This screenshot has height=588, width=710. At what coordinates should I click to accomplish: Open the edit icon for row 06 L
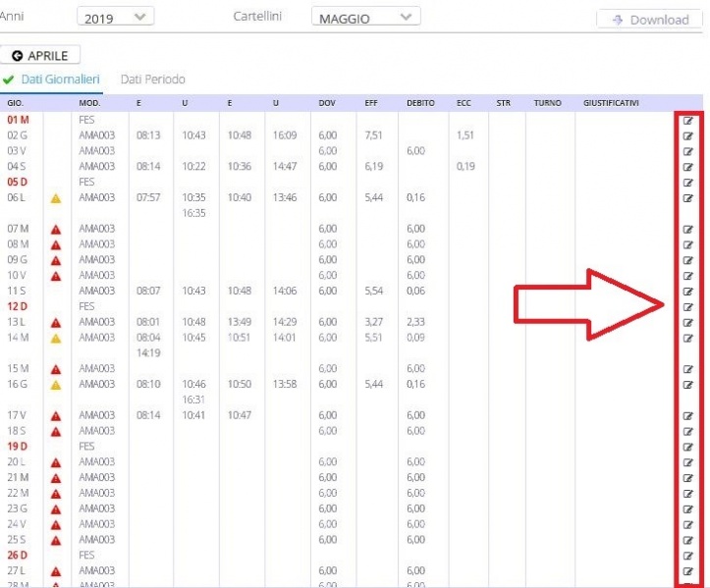click(687, 198)
